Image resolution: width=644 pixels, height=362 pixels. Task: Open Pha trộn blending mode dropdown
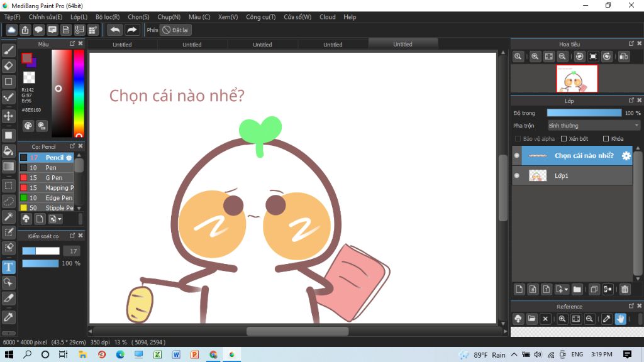point(594,126)
